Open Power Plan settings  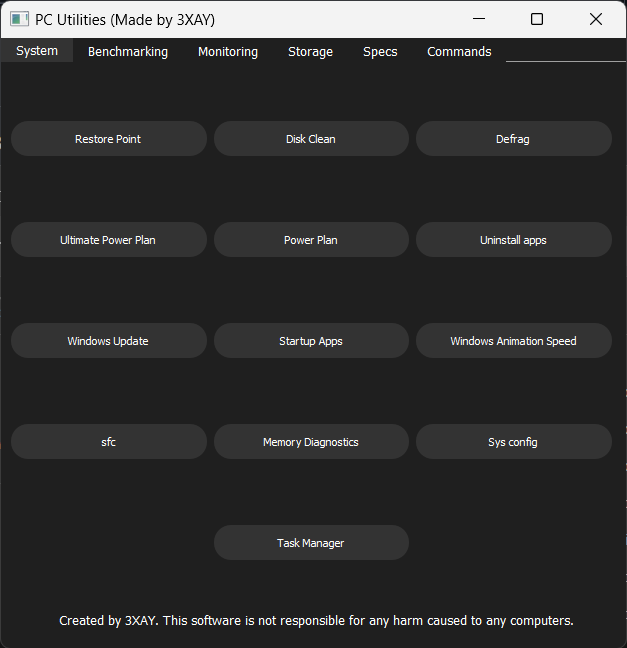[x=311, y=240]
